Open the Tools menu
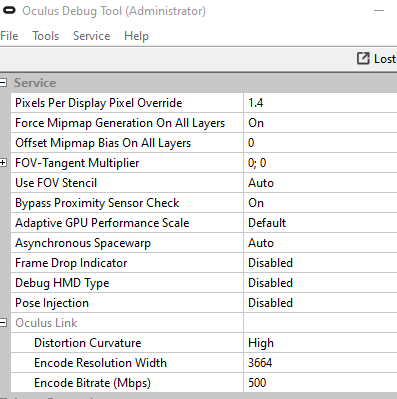Viewport: 397px width, 399px height. tap(46, 36)
